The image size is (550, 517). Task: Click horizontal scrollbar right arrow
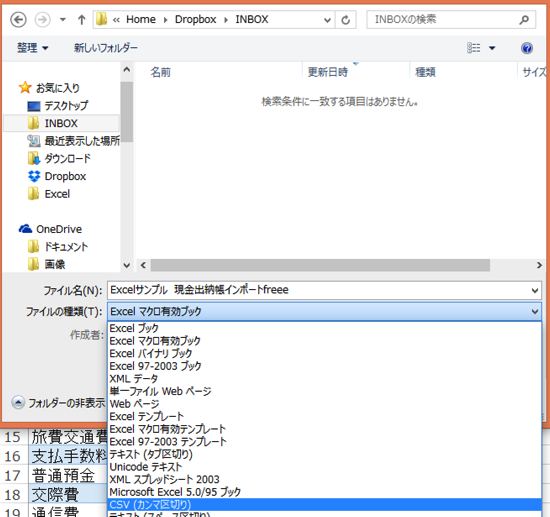point(539,265)
